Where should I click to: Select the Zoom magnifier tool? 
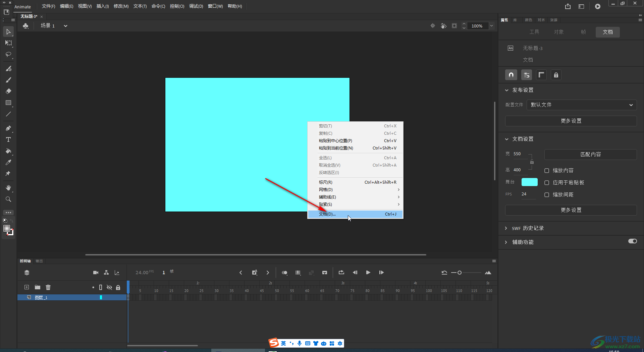[8, 199]
